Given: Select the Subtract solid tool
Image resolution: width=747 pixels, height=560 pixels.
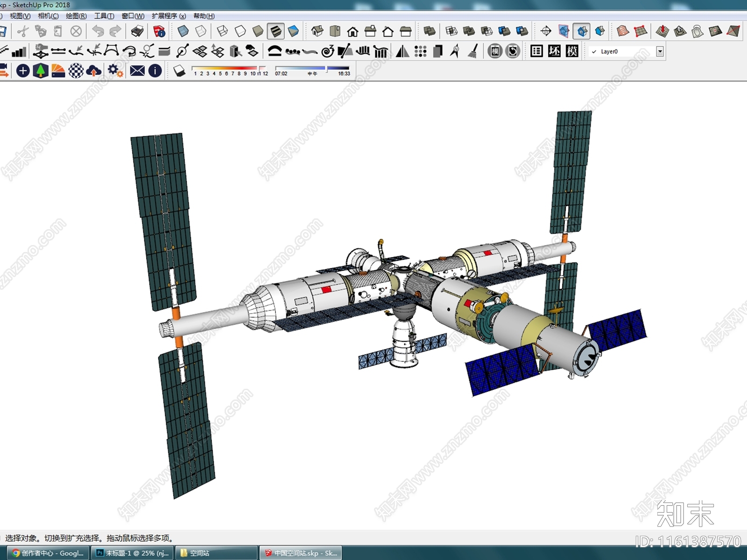Looking at the screenshot, I should (x=487, y=32).
